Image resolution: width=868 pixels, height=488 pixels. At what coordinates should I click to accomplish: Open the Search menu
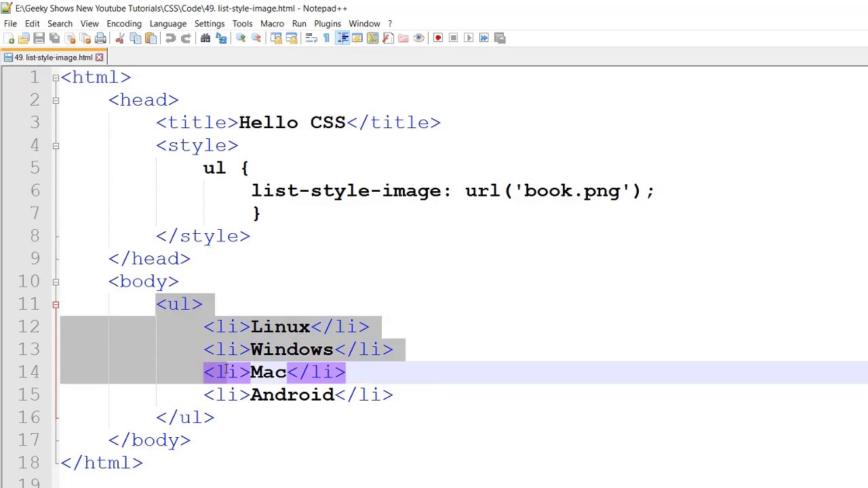tap(60, 24)
